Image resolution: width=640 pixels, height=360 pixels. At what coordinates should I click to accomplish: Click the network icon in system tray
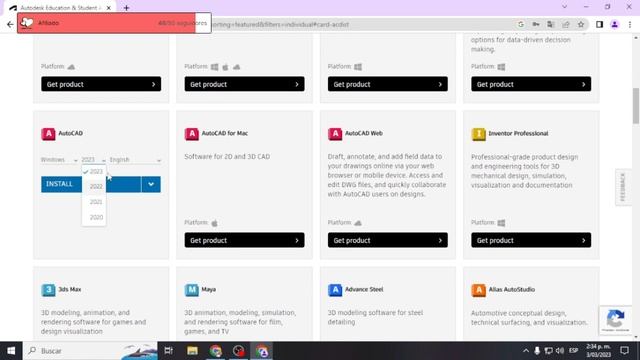tap(549, 351)
